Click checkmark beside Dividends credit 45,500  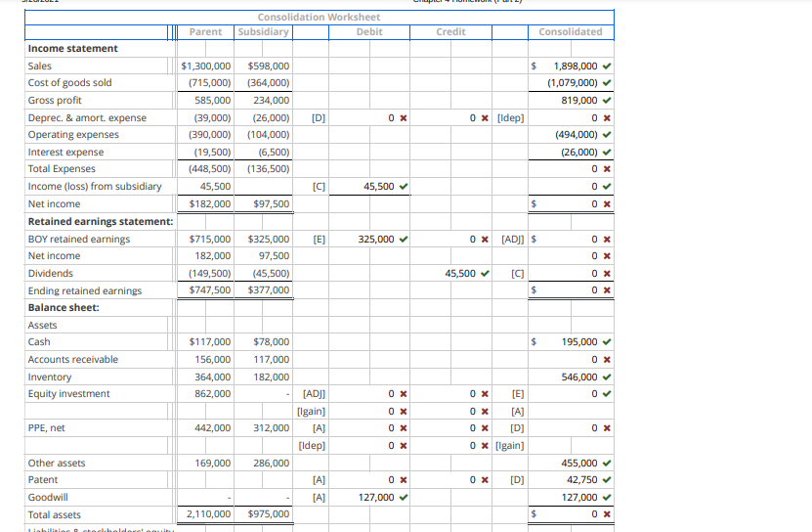click(485, 273)
